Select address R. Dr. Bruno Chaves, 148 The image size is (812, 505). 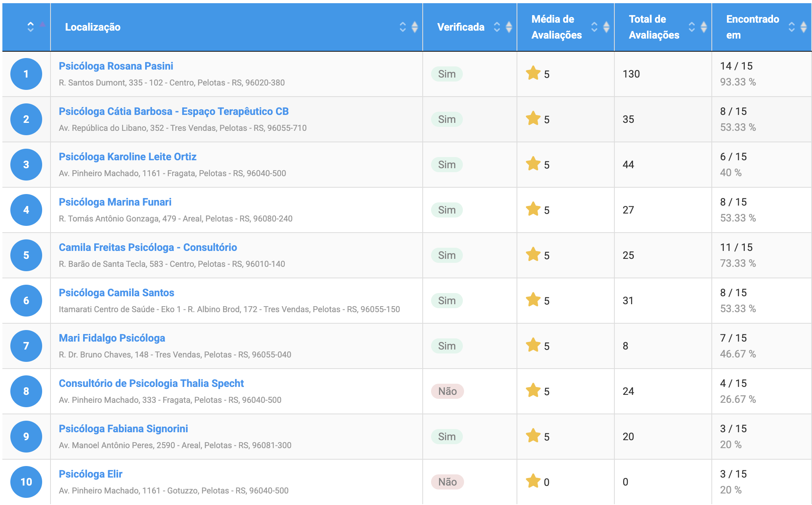[x=175, y=355]
